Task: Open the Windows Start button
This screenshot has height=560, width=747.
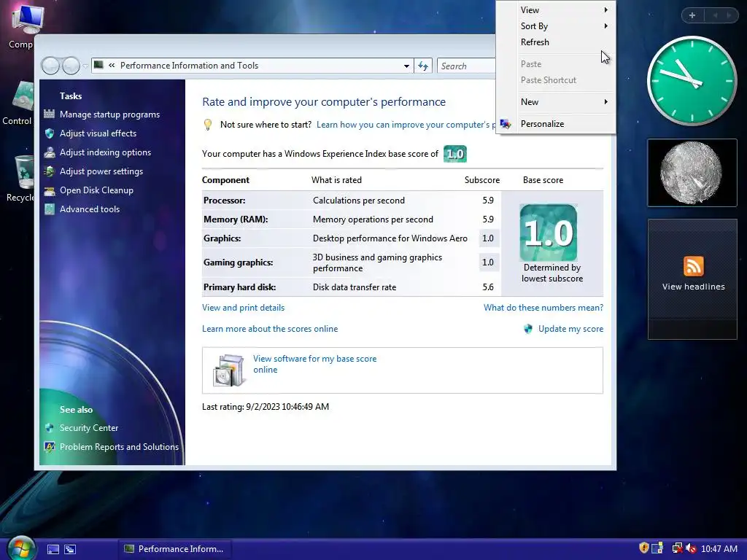Action: click(x=21, y=548)
